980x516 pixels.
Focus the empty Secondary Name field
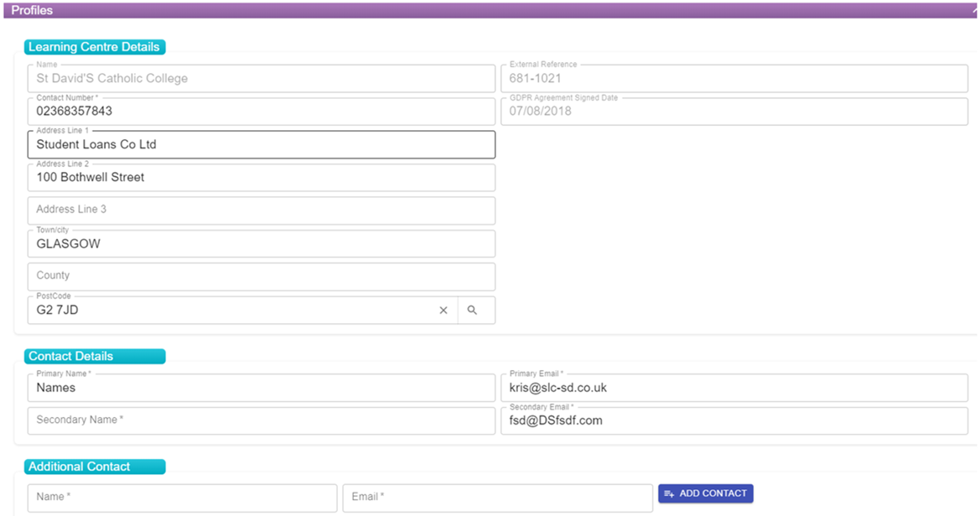(262, 420)
